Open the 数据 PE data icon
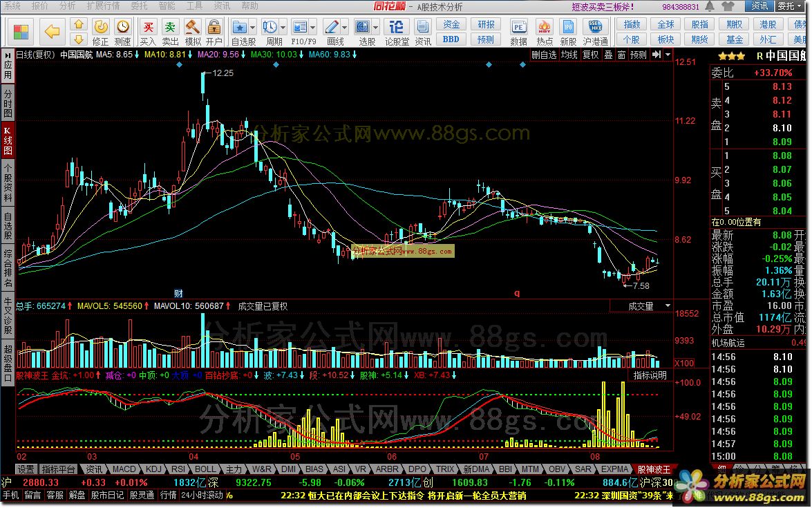The image size is (812, 508). [x=518, y=32]
